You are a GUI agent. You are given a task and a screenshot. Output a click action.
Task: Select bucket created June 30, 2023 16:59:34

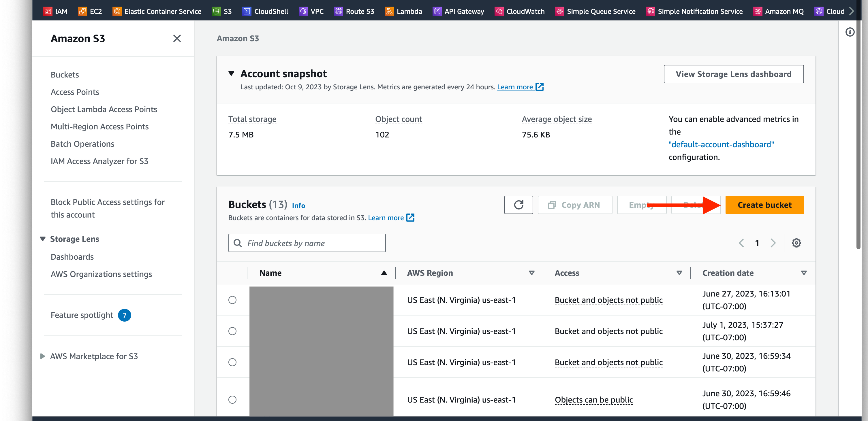pos(232,362)
